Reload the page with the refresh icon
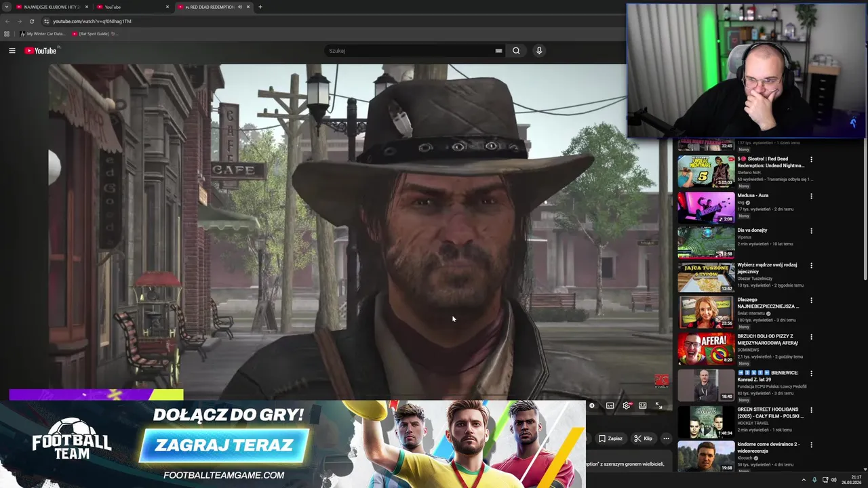 [x=31, y=21]
